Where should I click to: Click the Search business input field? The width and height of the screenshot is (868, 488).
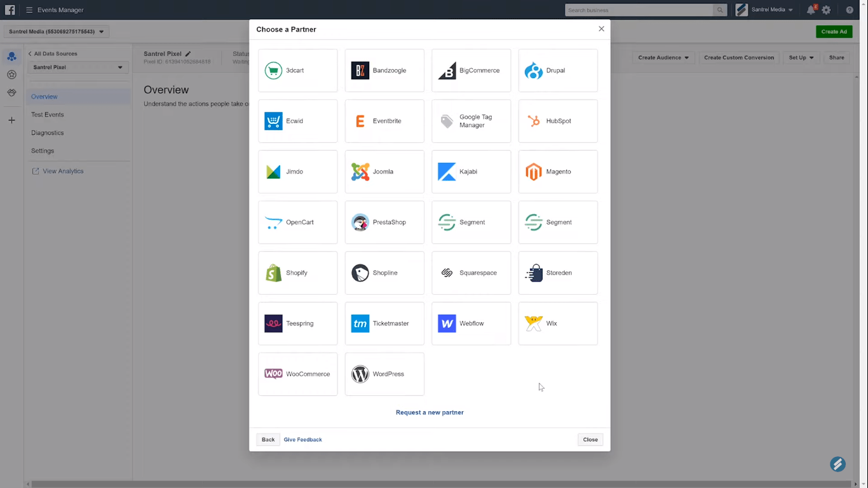tap(639, 10)
